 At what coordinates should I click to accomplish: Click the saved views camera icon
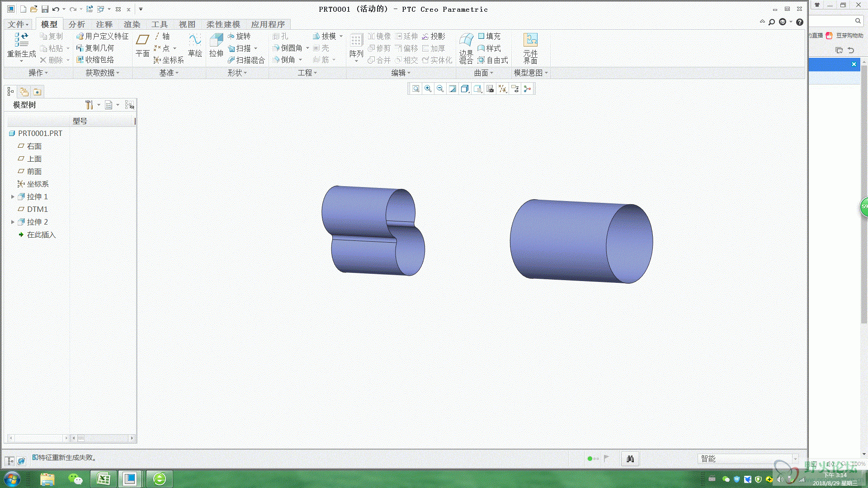pyautogui.click(x=490, y=89)
